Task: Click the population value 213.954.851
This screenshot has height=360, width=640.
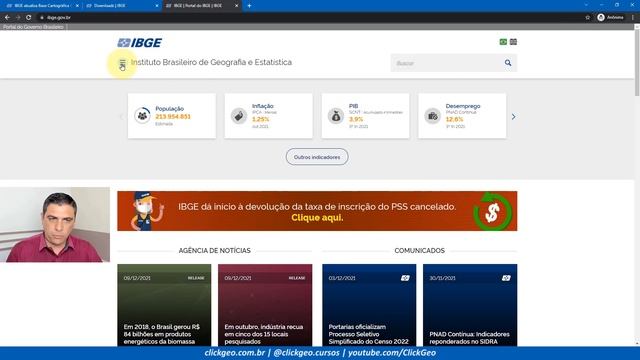Action: [x=173, y=116]
